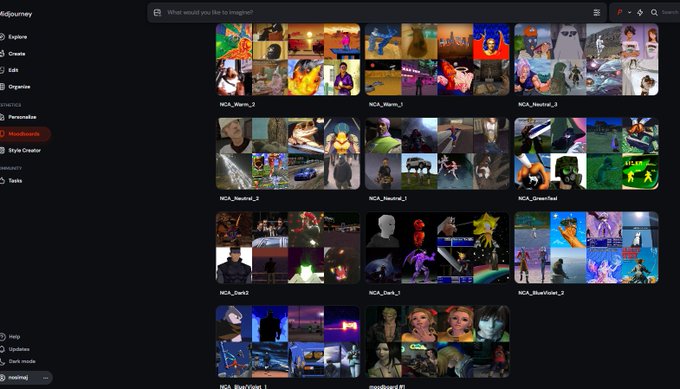Image resolution: width=680 pixels, height=389 pixels.
Task: Click the 'NCA_GreenTeal' moodboard name
Action: [x=538, y=199]
